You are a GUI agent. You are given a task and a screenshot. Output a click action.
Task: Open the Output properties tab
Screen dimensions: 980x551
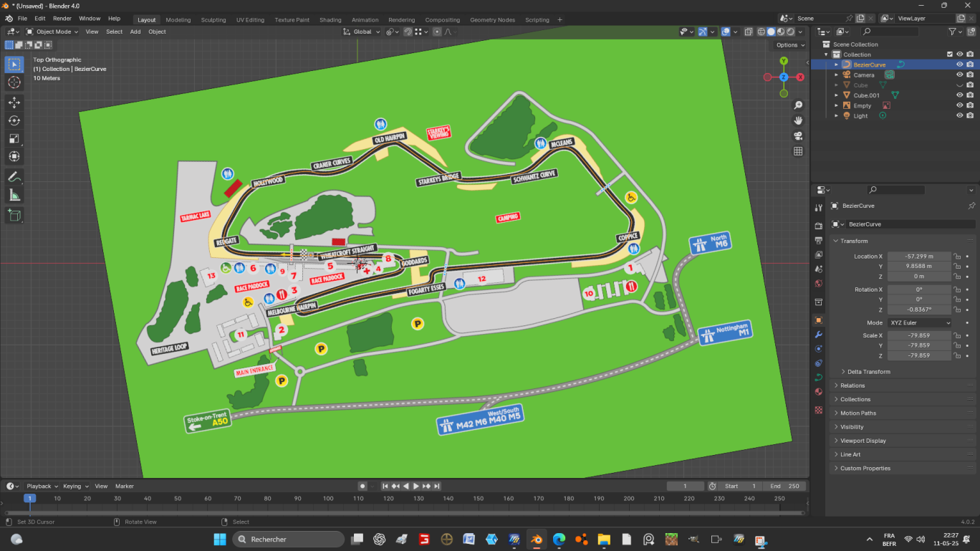(x=819, y=239)
